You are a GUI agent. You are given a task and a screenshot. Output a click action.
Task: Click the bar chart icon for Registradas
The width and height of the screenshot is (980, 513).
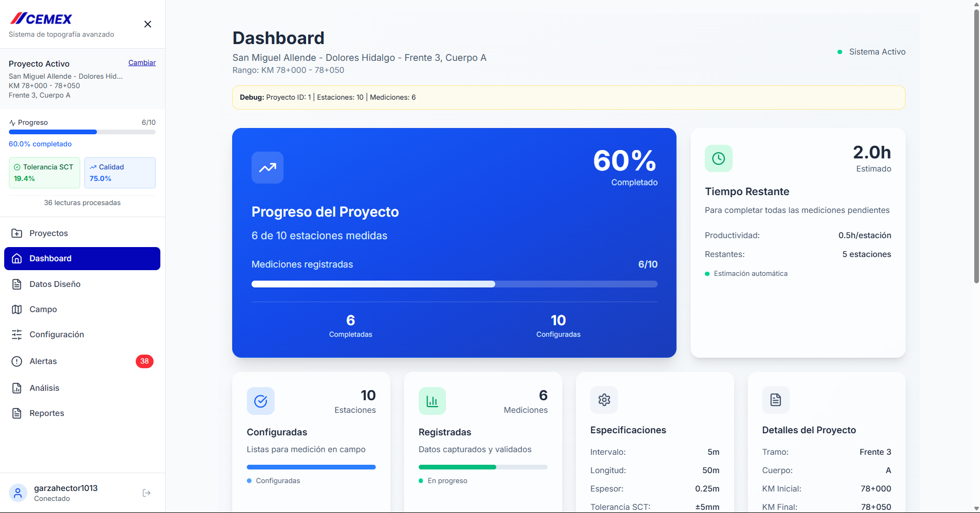(432, 401)
